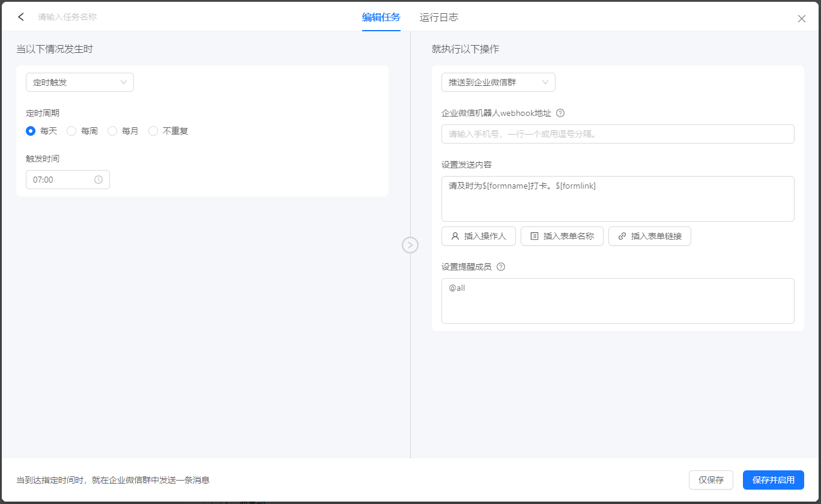The height and width of the screenshot is (504, 821).
Task: Click the 就执行以下操作 heading
Action: coord(465,49)
